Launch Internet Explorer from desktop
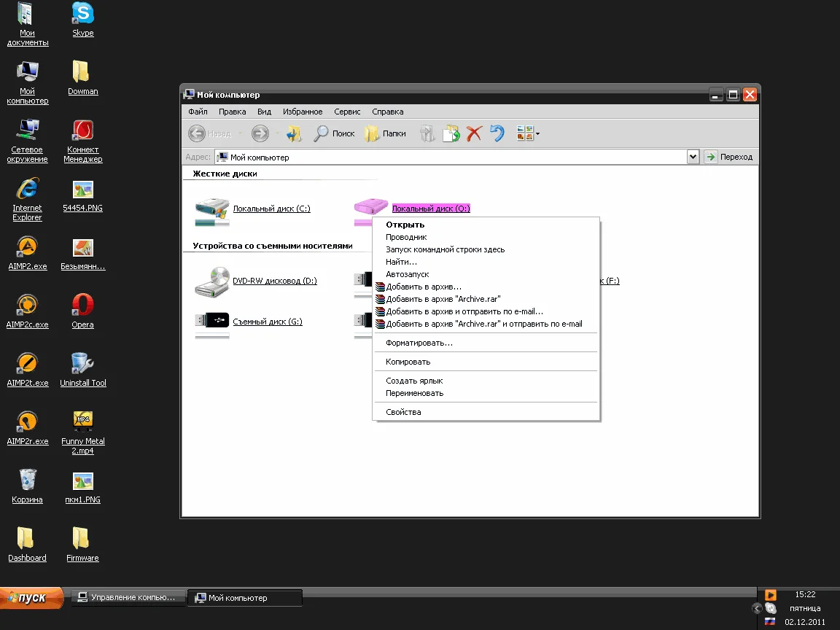 coord(27,199)
